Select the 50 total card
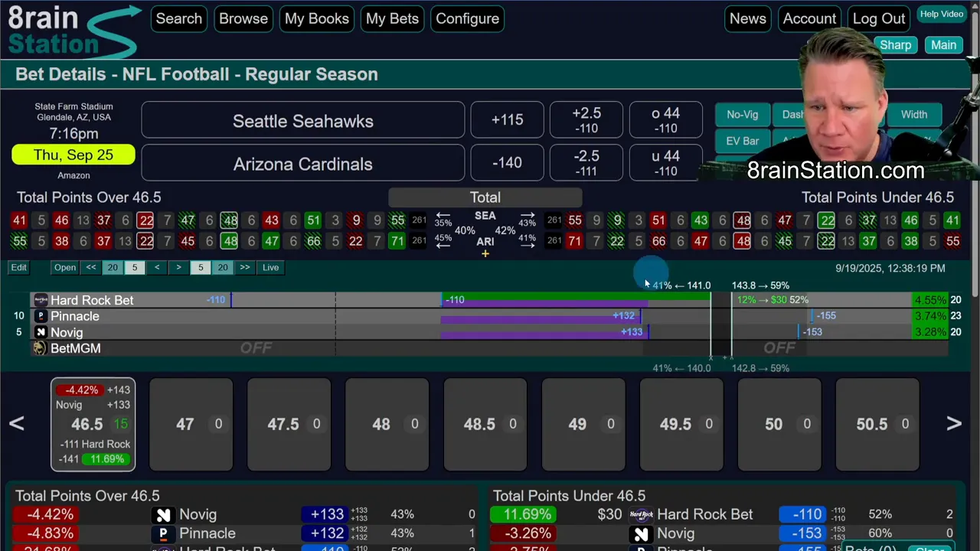The height and width of the screenshot is (551, 980). (779, 424)
